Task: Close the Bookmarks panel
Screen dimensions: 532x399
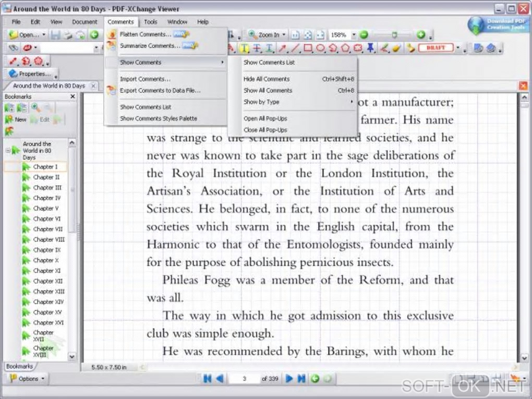Action: (72, 96)
